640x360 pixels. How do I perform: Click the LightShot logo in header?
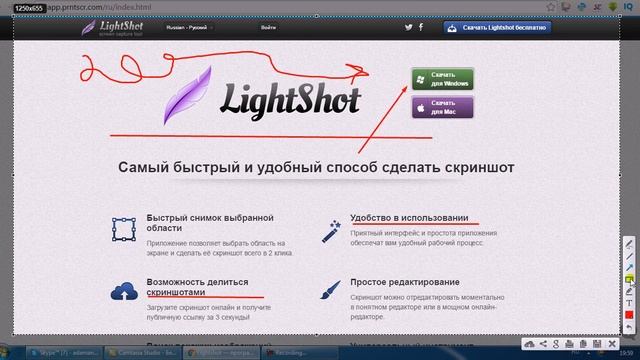pyautogui.click(x=112, y=28)
